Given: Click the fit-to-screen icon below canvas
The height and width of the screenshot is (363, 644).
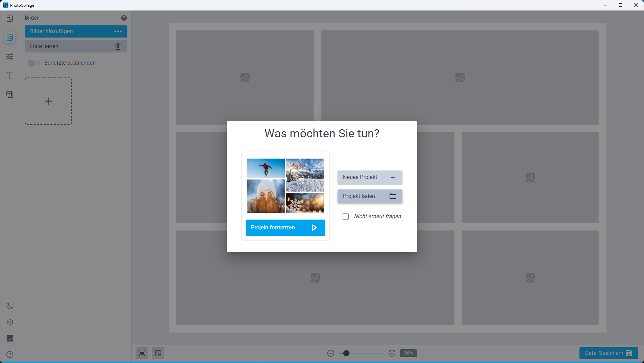Looking at the screenshot, I should 142,353.
